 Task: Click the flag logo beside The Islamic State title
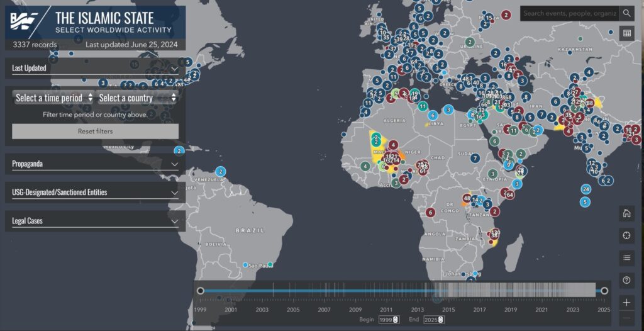click(24, 21)
